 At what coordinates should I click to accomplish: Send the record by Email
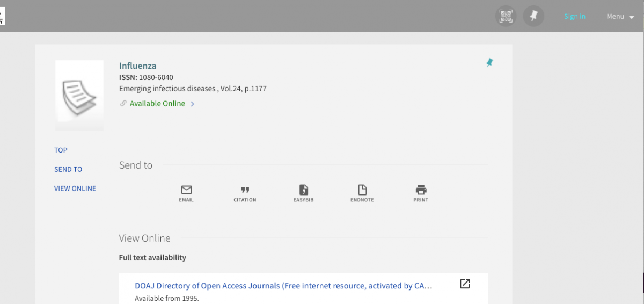pyautogui.click(x=186, y=193)
